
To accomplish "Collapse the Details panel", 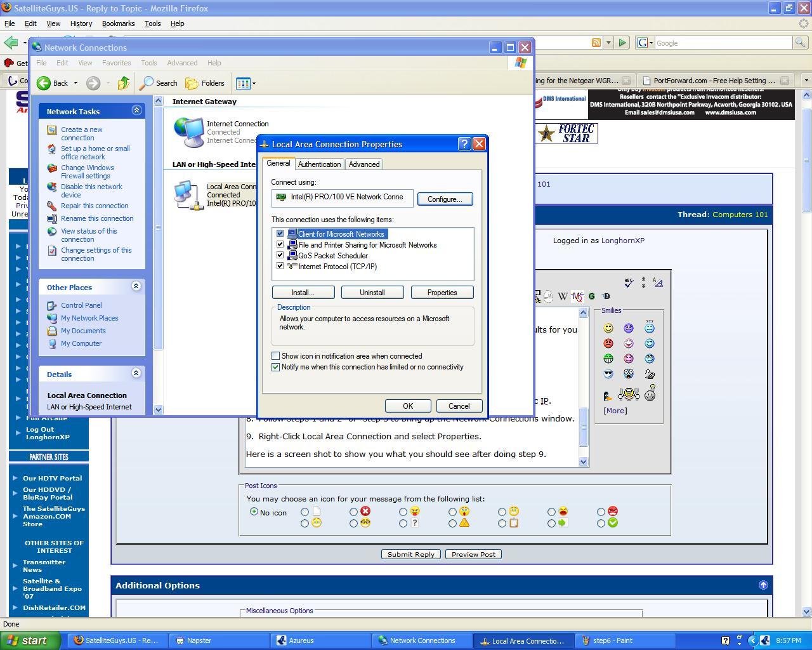I will (136, 373).
